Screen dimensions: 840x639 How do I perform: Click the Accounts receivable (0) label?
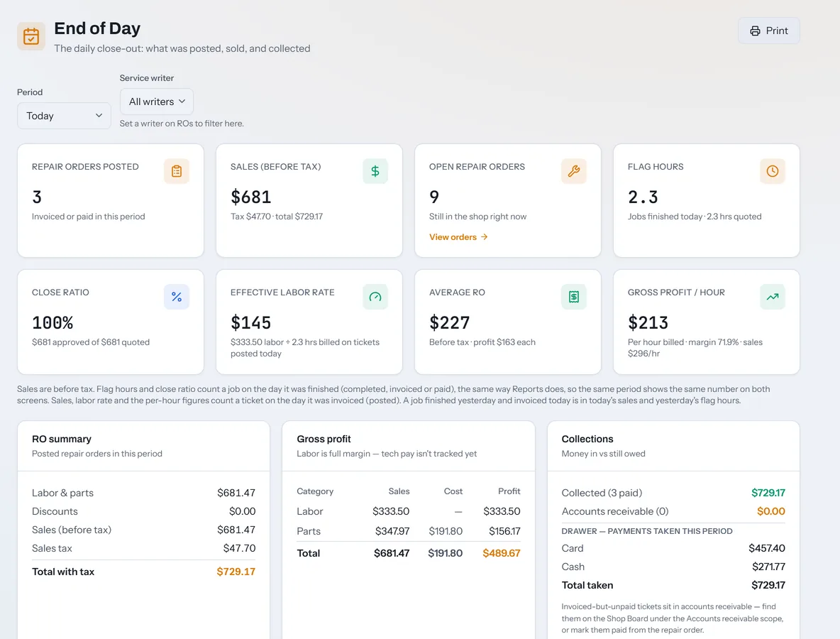click(615, 511)
